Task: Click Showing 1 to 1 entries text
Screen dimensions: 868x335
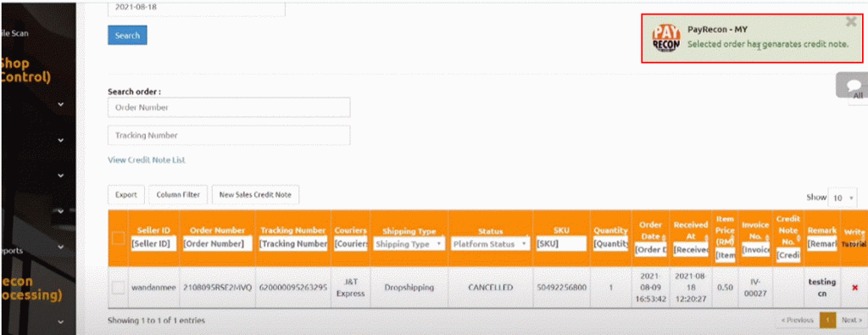Action: 156,320
